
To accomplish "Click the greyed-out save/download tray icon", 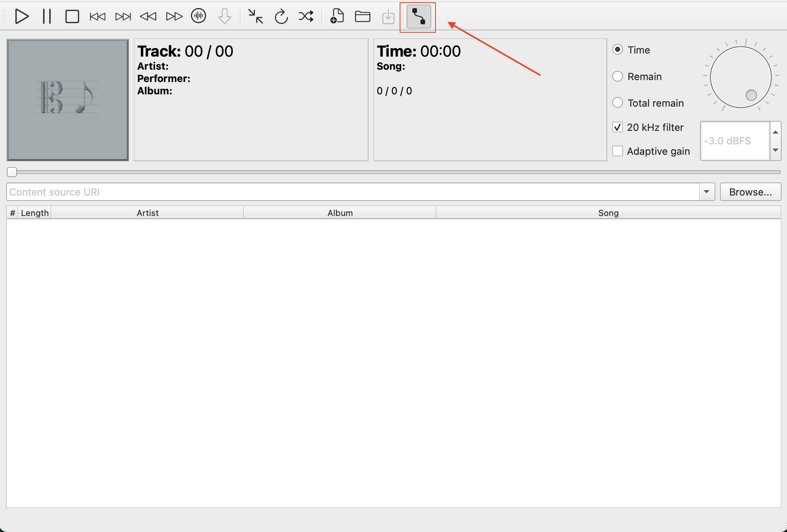I will click(x=388, y=17).
